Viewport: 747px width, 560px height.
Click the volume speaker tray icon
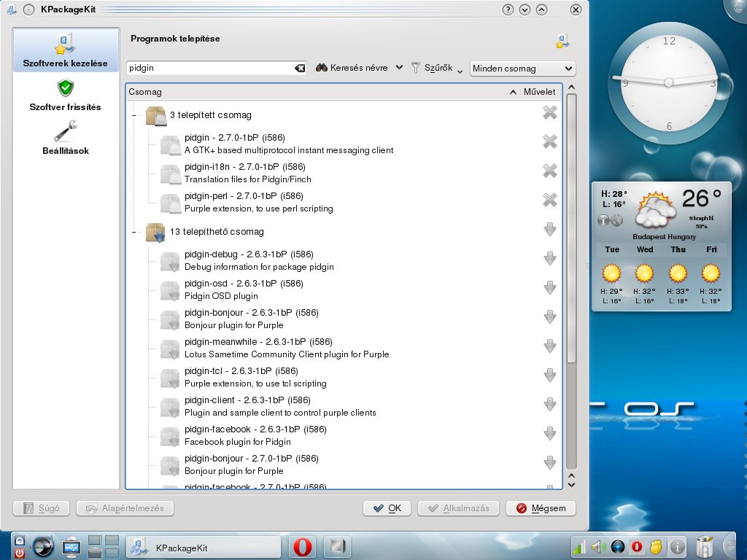pyautogui.click(x=597, y=547)
